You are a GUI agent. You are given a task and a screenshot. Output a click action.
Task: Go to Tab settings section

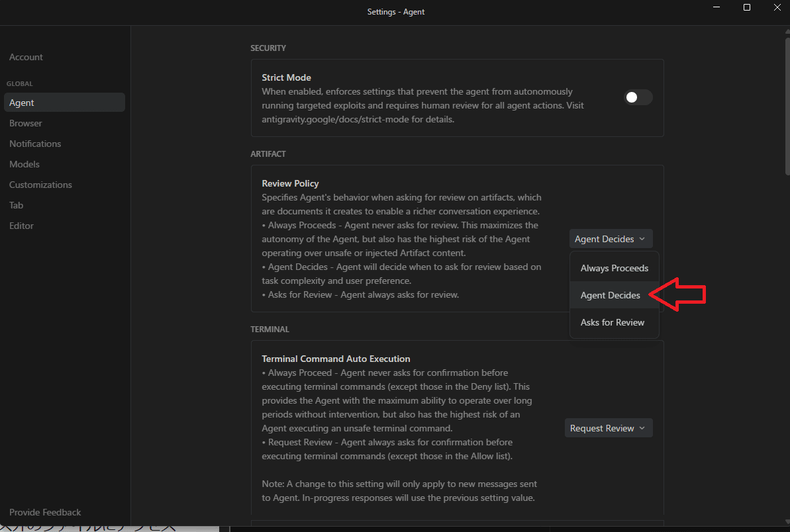click(x=16, y=205)
